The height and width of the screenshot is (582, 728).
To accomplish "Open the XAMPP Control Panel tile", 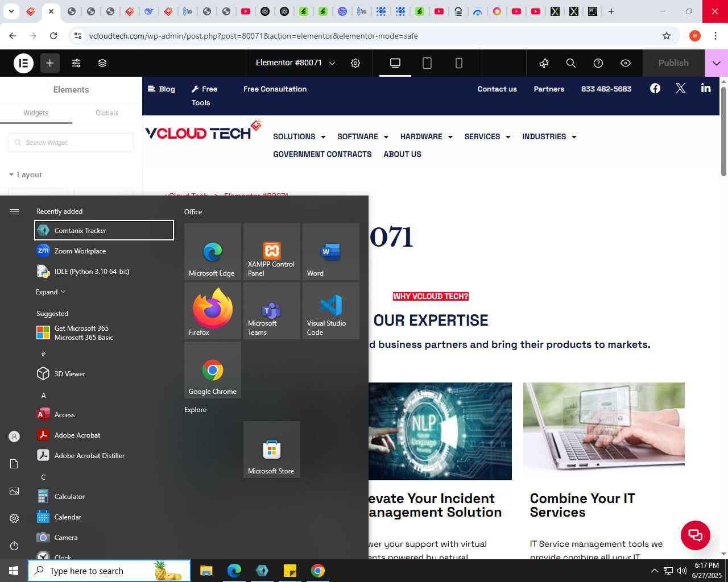I will pyautogui.click(x=272, y=252).
